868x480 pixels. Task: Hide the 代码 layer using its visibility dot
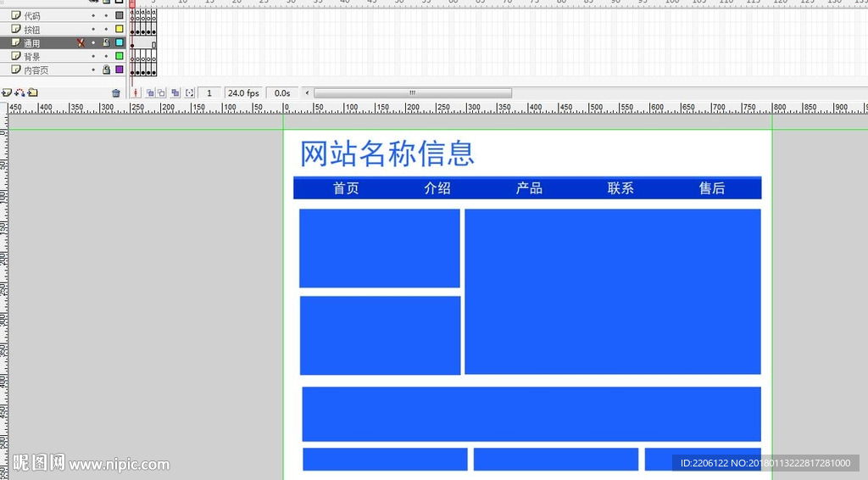(x=93, y=15)
